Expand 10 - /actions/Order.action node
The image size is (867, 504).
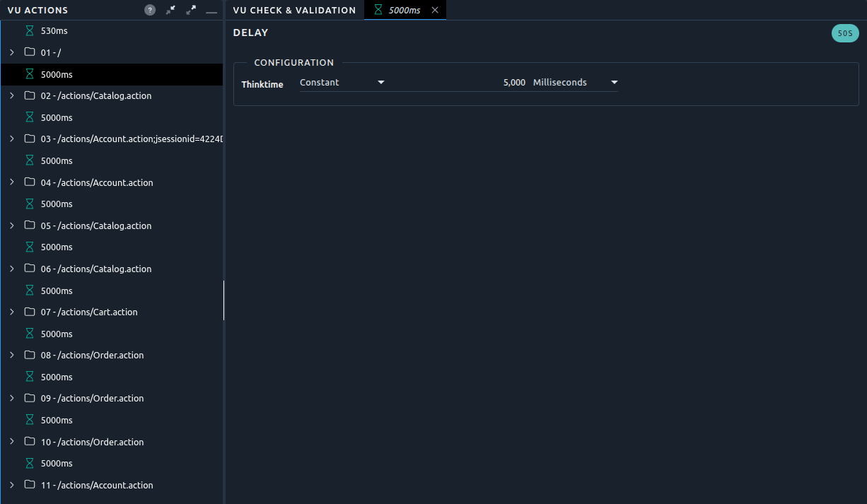point(11,442)
